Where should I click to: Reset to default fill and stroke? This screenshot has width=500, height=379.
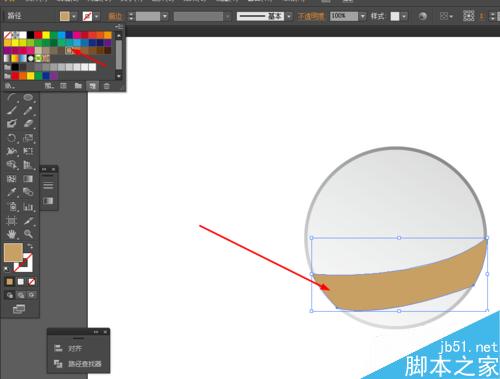pyautogui.click(x=6, y=268)
